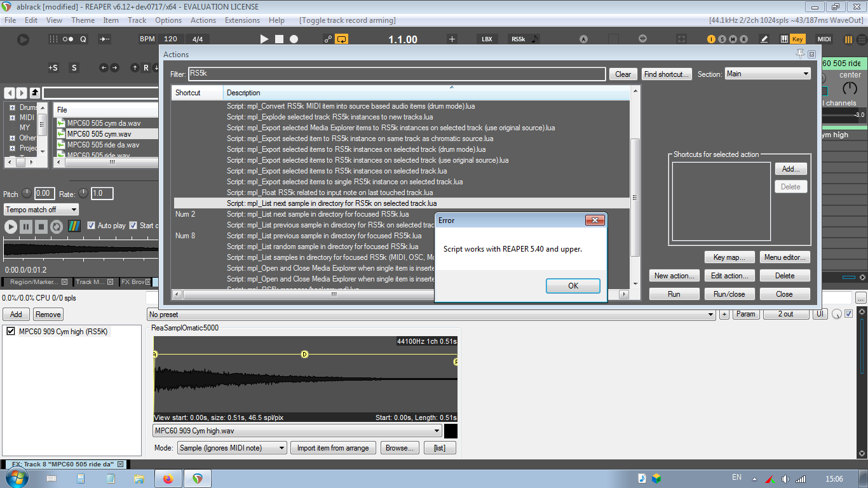Screen dimensions: 868x488
Task: Start playback with the main transport Play icon
Action: (265, 39)
